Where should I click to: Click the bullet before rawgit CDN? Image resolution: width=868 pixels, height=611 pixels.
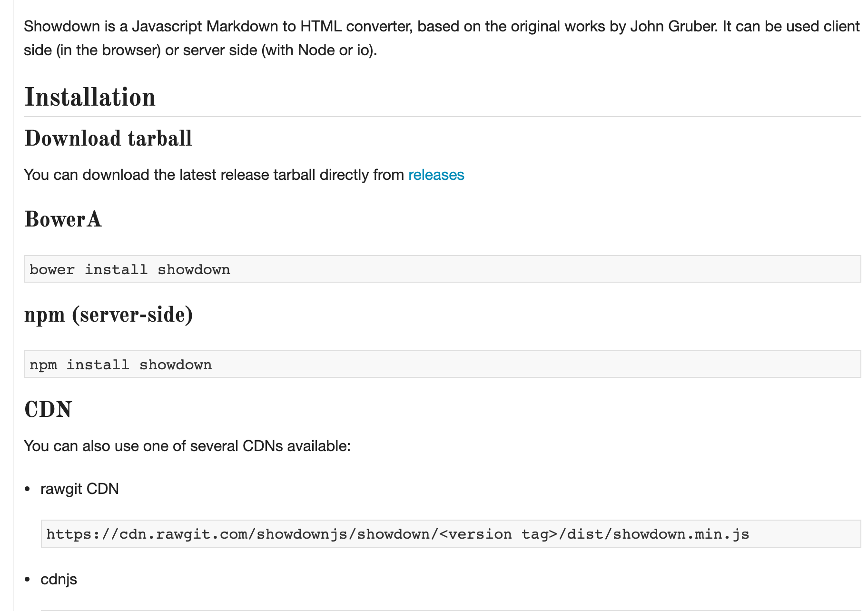(28, 489)
